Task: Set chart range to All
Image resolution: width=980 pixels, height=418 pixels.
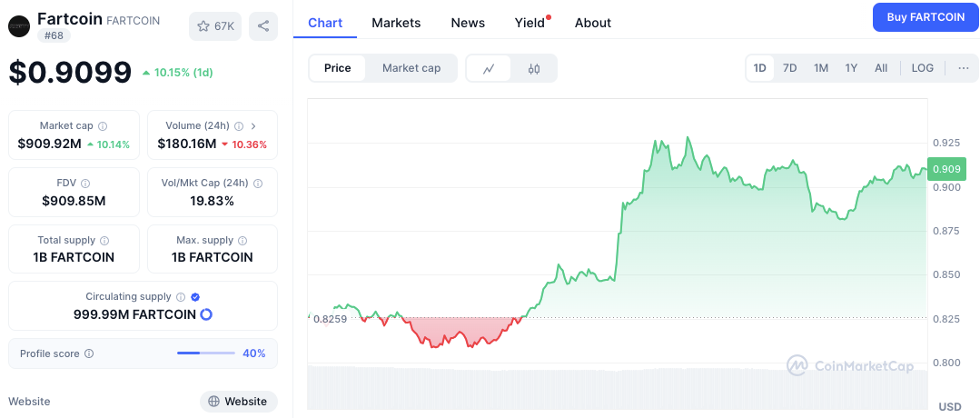Action: 881,68
